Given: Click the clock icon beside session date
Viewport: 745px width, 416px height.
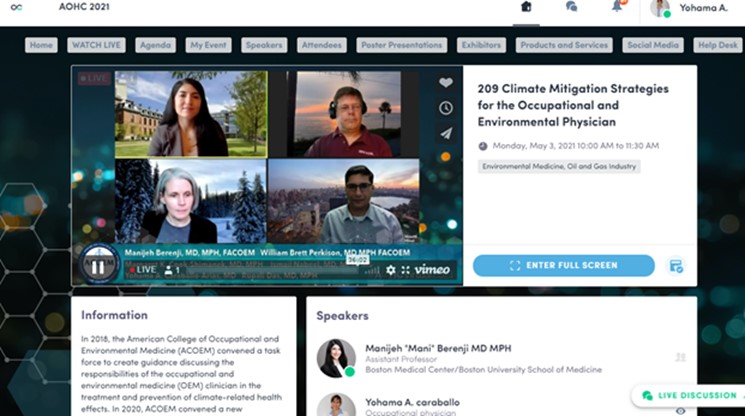Looking at the screenshot, I should click(483, 146).
